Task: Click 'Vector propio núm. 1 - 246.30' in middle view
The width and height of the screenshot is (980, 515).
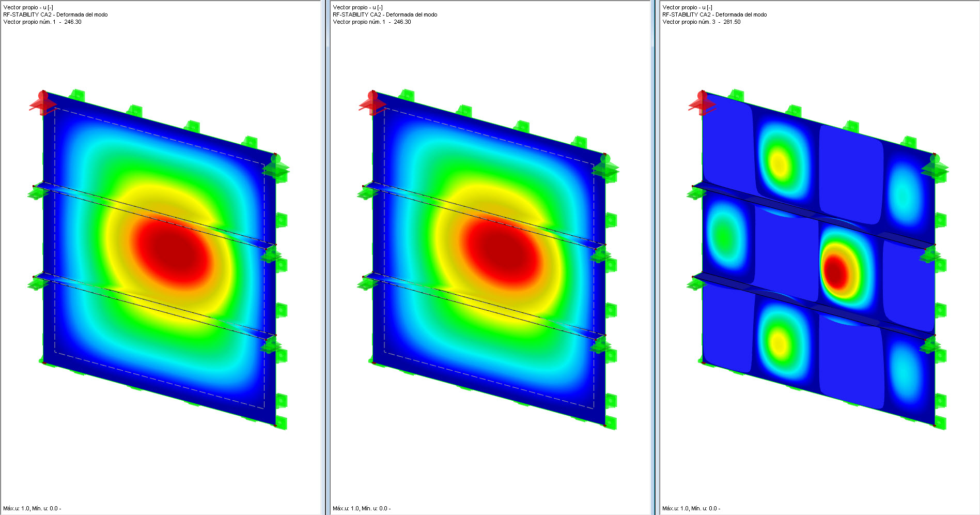Action: [372, 22]
